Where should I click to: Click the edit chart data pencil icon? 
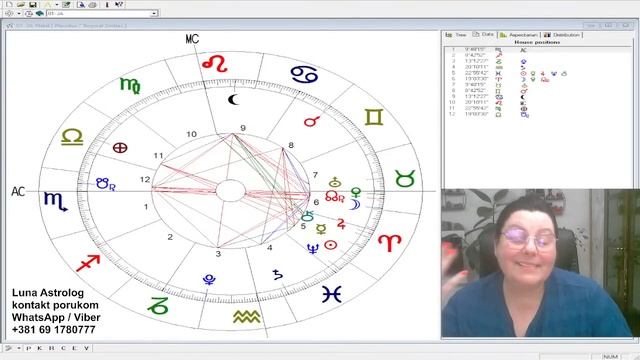pos(66,4)
